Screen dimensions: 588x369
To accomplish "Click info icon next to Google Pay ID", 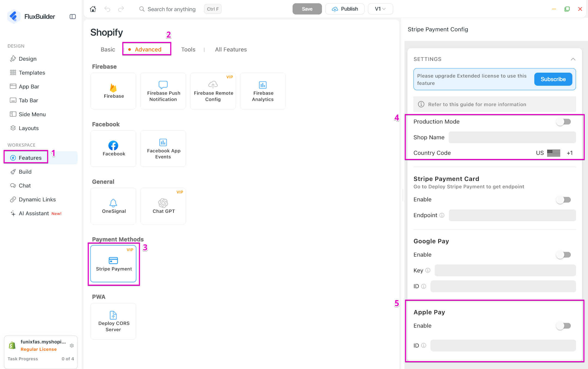I will point(424,286).
